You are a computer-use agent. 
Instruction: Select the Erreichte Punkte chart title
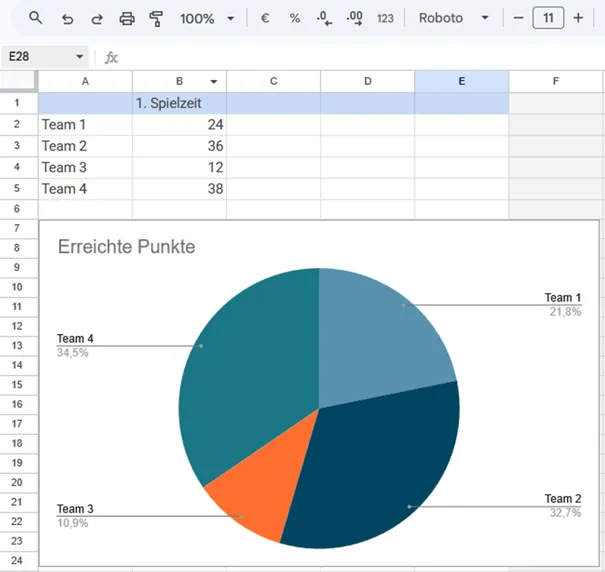pyautogui.click(x=127, y=247)
